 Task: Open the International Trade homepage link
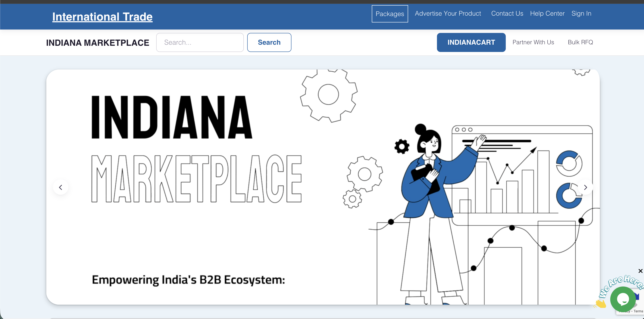102,17
